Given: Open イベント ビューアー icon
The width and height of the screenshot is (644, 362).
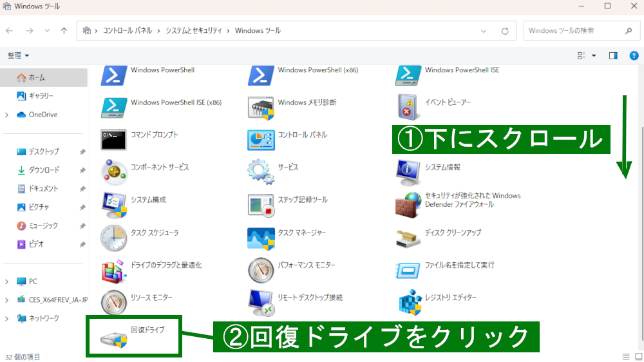Looking at the screenshot, I should point(408,107).
